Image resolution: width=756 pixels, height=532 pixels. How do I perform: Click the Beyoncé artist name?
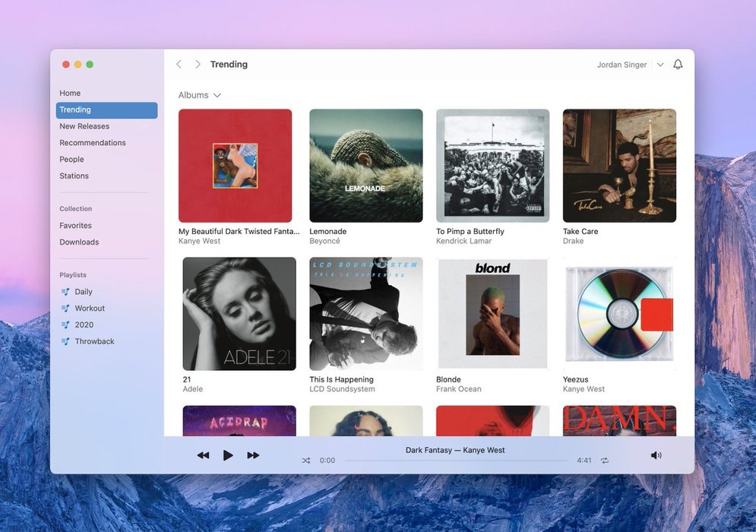[324, 241]
